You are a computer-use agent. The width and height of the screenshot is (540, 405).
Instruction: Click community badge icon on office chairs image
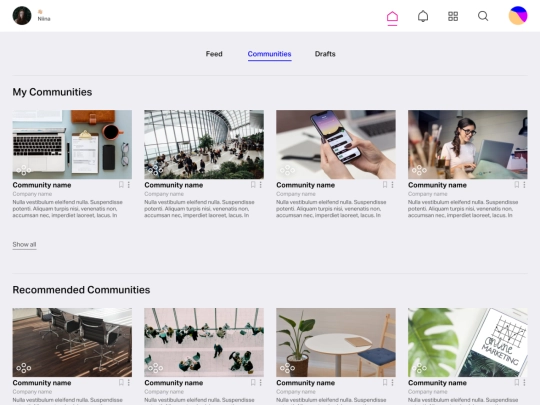23,368
